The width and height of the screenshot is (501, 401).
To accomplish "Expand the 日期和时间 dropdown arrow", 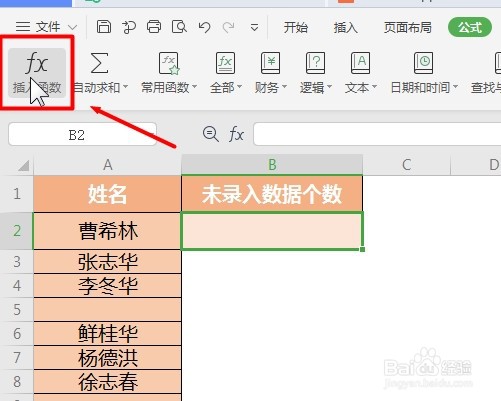I will click(455, 87).
